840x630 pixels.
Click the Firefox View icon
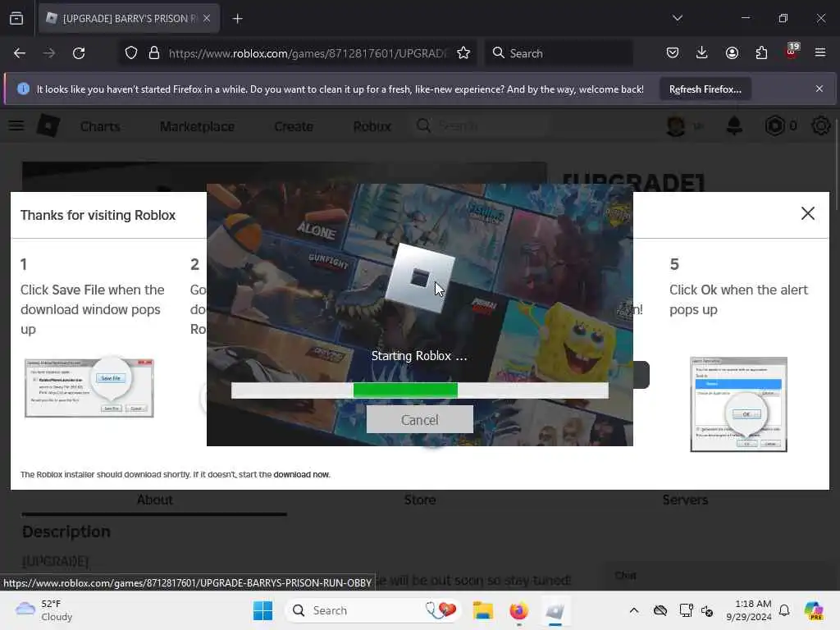coord(16,19)
